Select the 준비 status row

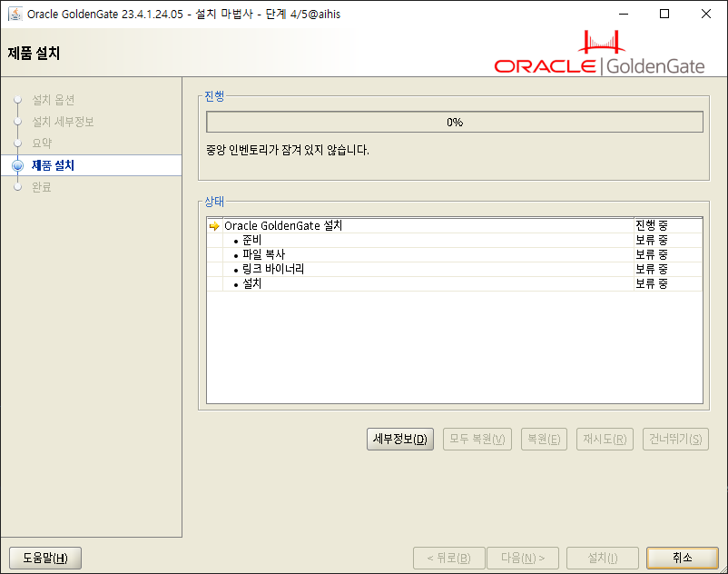pyautogui.click(x=455, y=240)
